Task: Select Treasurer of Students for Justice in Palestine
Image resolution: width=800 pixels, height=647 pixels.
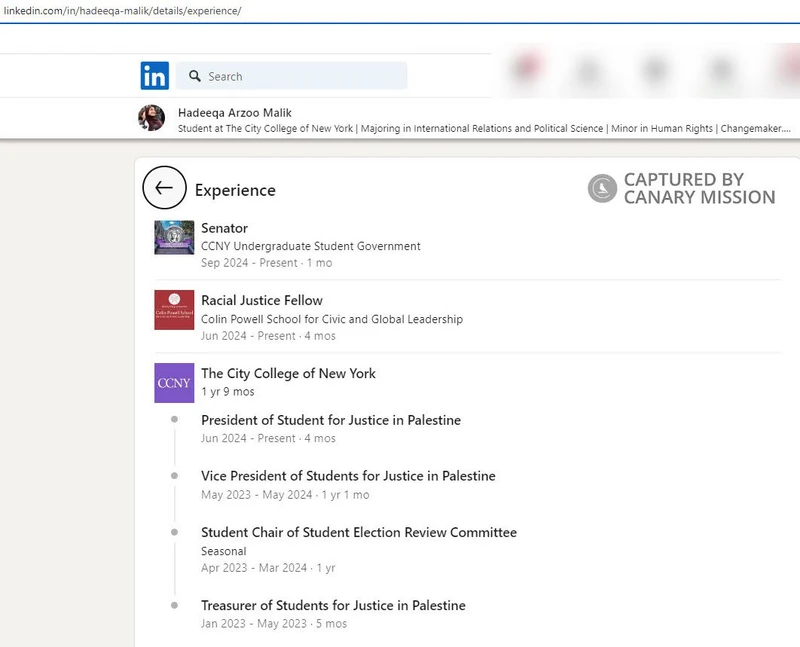Action: 333,605
